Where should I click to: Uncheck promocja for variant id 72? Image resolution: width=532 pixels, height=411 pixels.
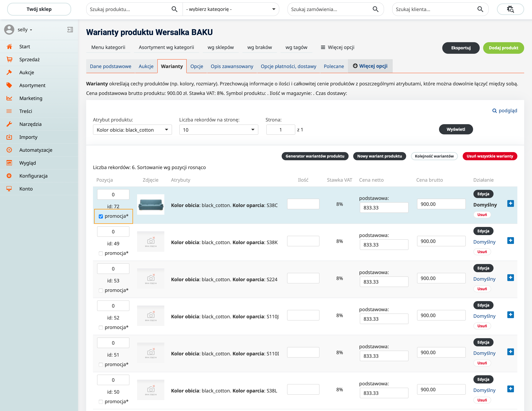(x=101, y=216)
